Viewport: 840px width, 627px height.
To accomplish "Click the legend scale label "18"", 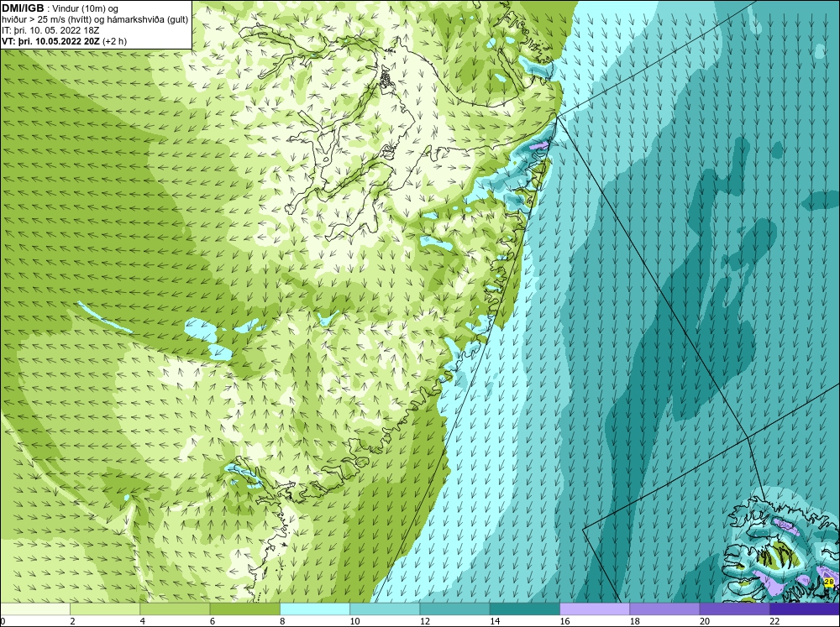I will 635,621.
